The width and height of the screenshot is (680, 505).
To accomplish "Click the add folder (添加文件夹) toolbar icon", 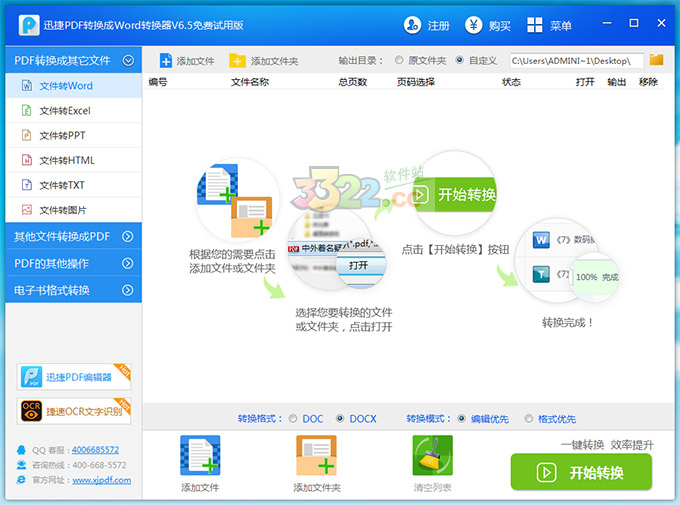I will tap(237, 60).
